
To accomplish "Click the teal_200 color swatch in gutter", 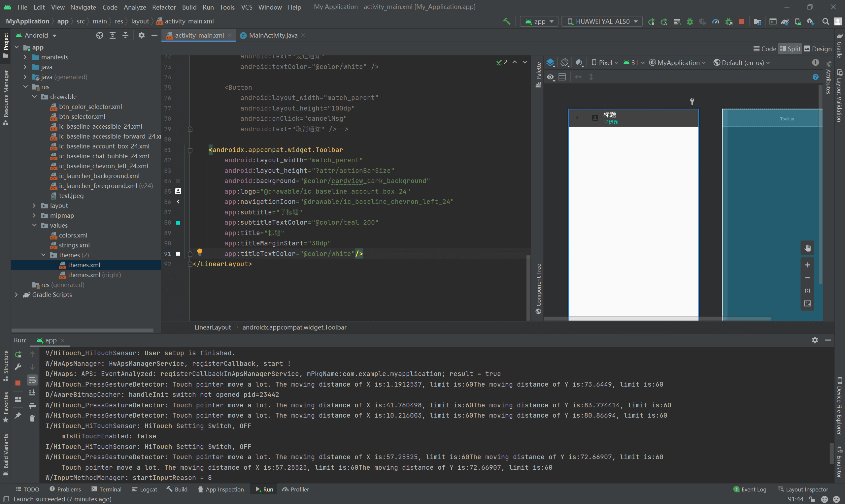I will pos(178,222).
